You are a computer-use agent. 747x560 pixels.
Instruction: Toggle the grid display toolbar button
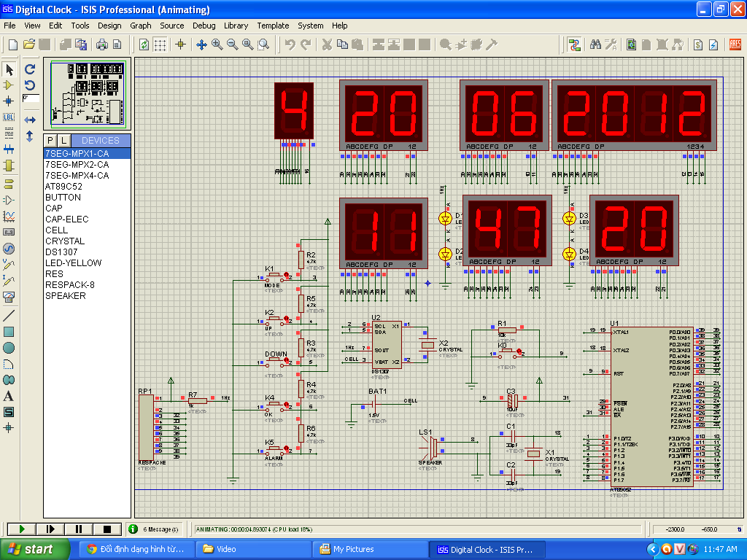tap(160, 44)
